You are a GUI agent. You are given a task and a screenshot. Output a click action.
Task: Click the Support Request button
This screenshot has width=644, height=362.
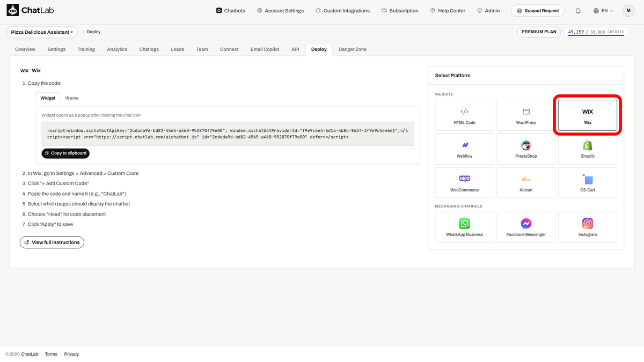pos(537,11)
